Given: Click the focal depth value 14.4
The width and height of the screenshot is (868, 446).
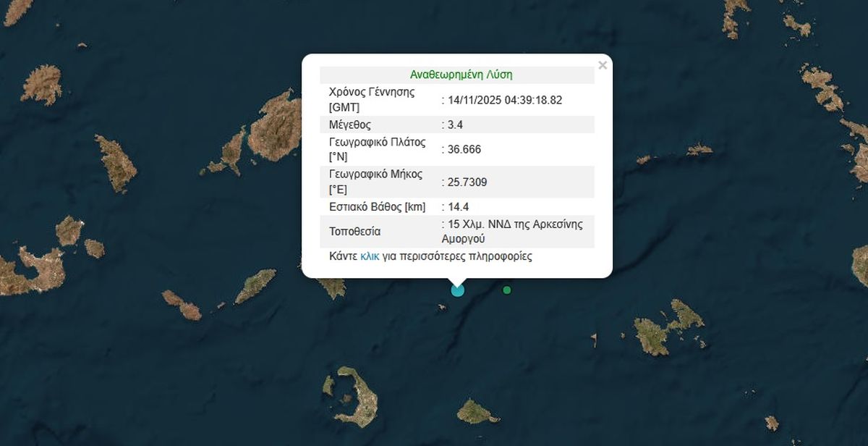Looking at the screenshot, I should (459, 207).
